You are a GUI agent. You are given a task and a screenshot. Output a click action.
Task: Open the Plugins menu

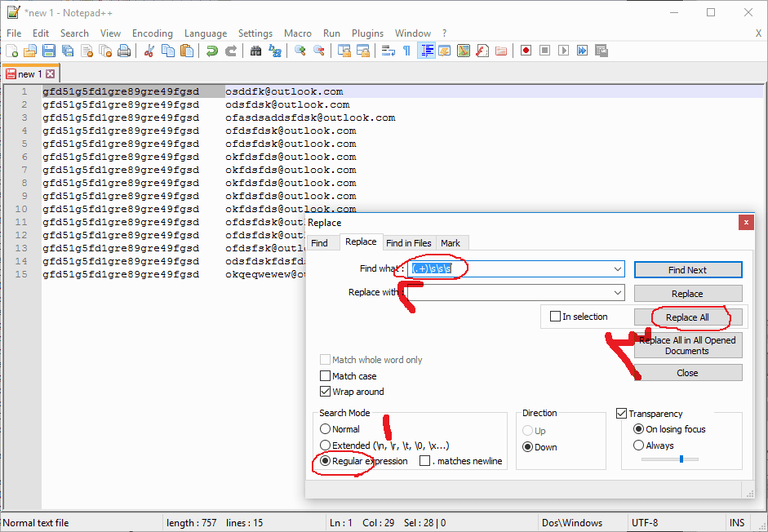[x=367, y=33]
